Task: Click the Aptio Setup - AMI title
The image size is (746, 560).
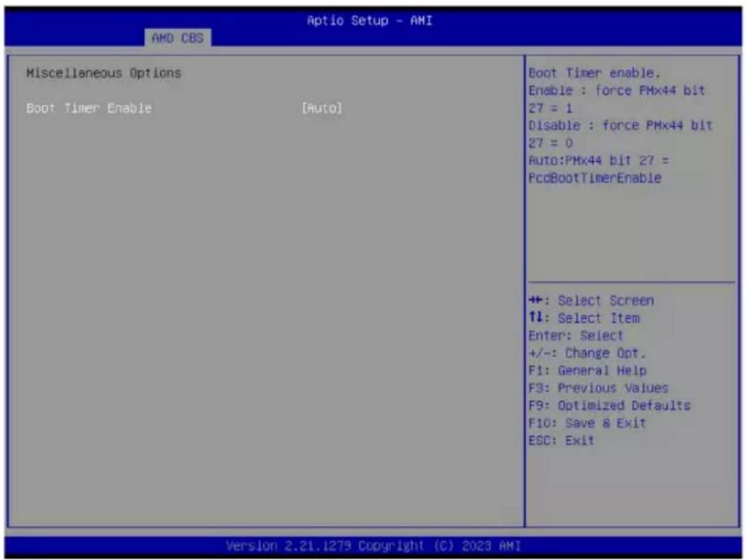Action: [370, 20]
